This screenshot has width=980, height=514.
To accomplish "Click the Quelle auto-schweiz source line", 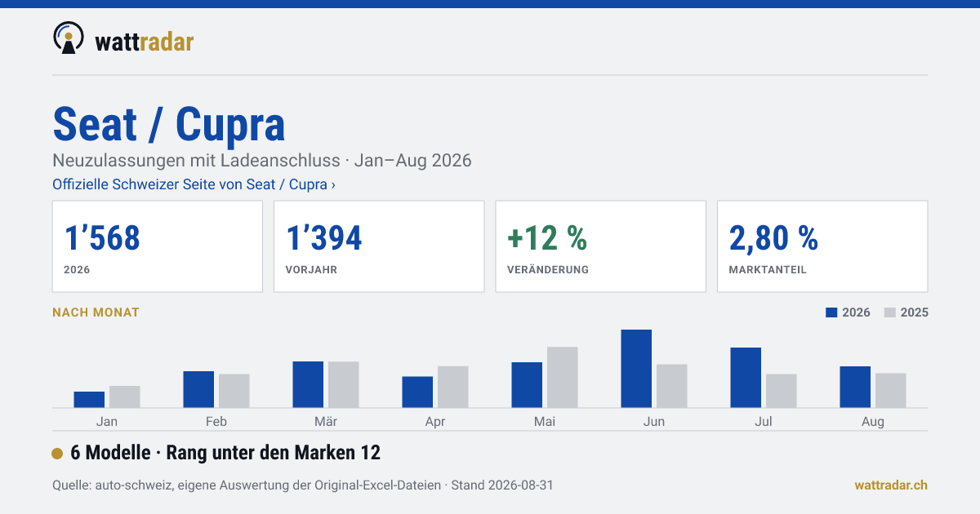I will coord(303,485).
